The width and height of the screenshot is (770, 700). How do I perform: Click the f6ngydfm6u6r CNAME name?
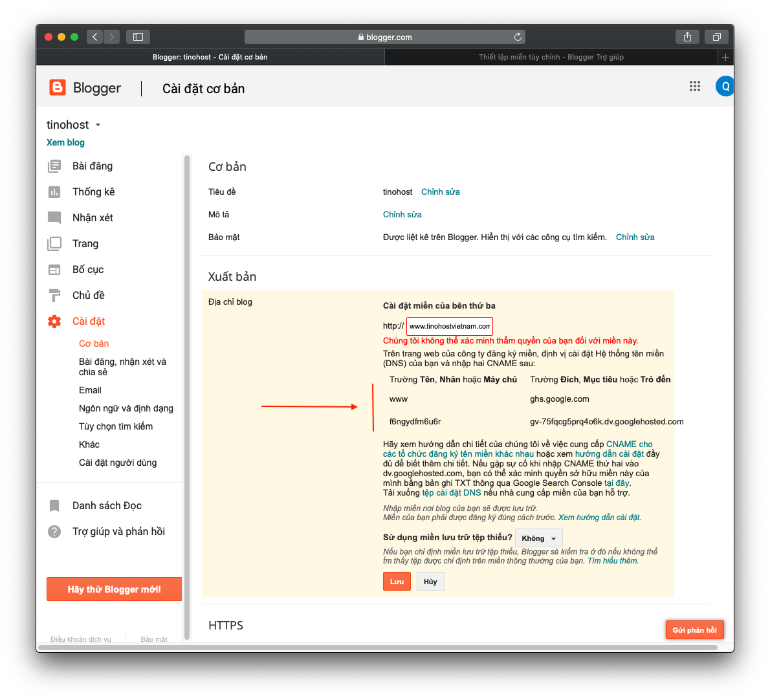pos(415,422)
